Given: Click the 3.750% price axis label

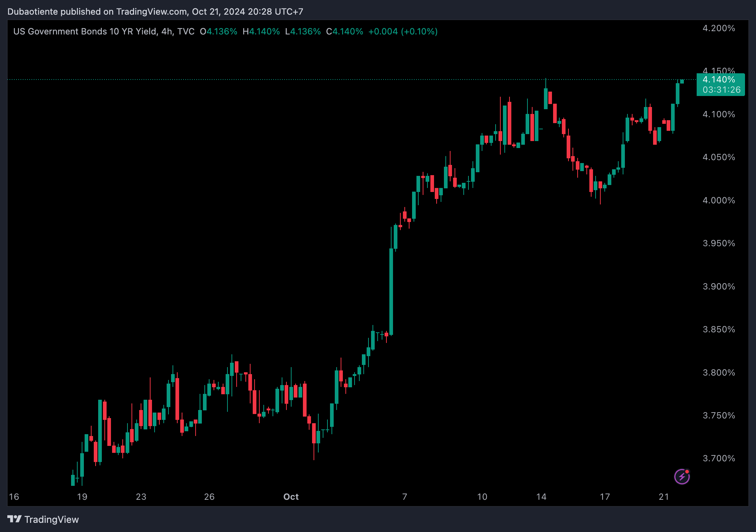Looking at the screenshot, I should click(719, 415).
